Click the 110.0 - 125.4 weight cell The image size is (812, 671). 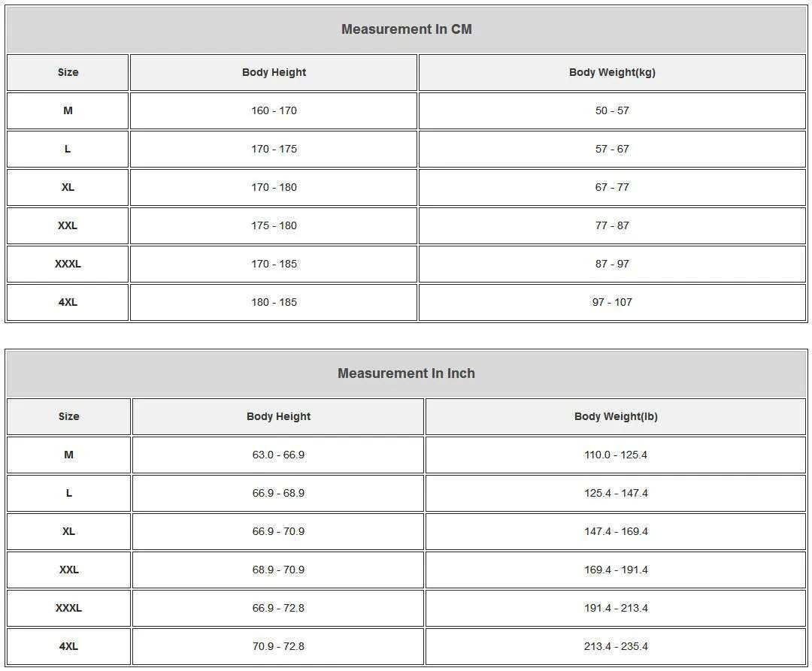pyautogui.click(x=616, y=455)
